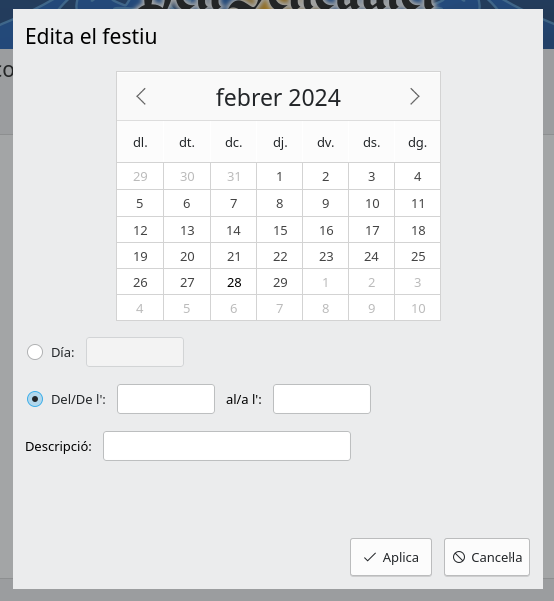Select January 31 greyed date
Screen dimensions: 554x601
pyautogui.click(x=233, y=176)
